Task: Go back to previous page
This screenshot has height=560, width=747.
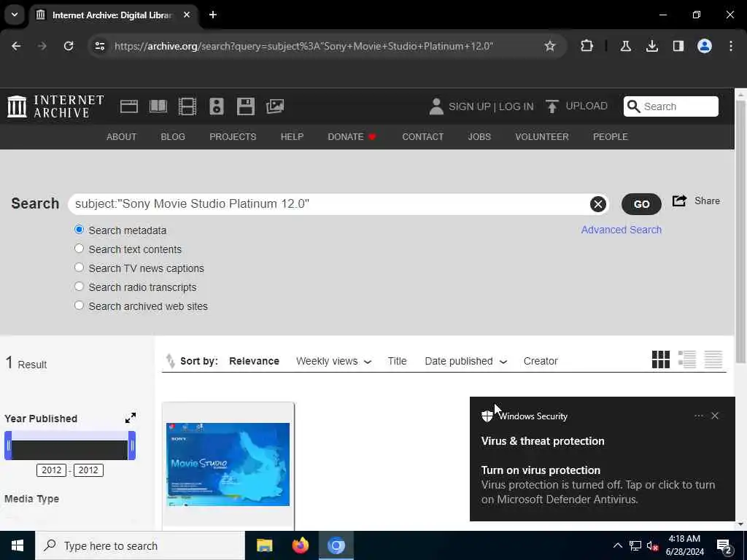Action: pos(16,46)
